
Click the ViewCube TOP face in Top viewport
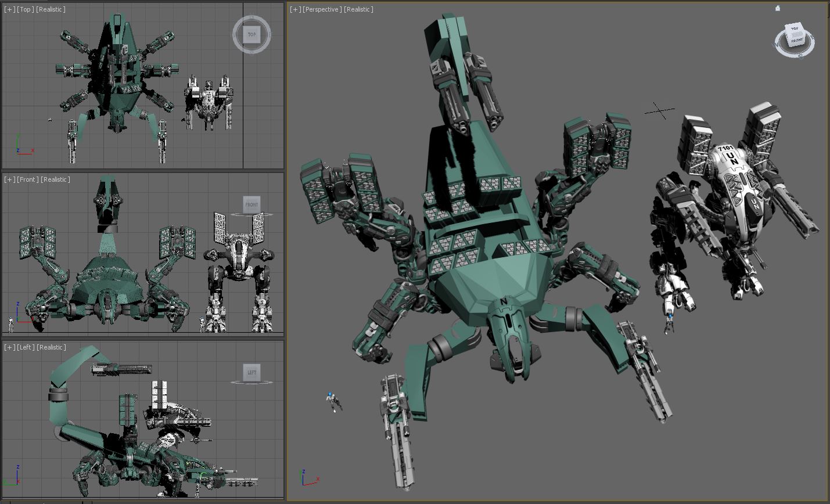coord(251,34)
